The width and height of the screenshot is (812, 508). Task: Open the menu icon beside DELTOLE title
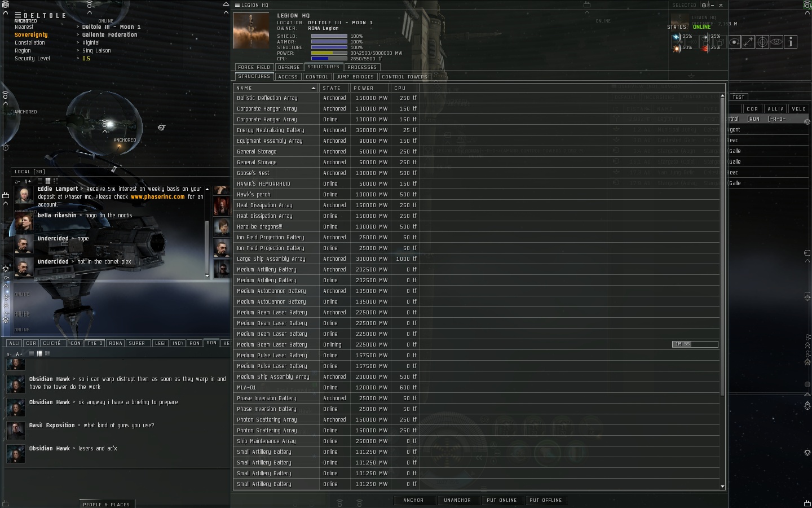[x=18, y=15]
